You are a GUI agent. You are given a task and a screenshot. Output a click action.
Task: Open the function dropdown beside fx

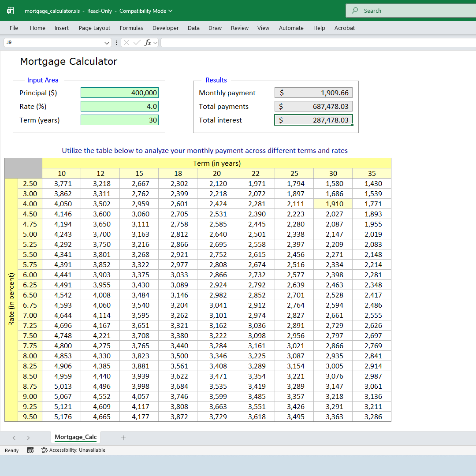point(155,42)
